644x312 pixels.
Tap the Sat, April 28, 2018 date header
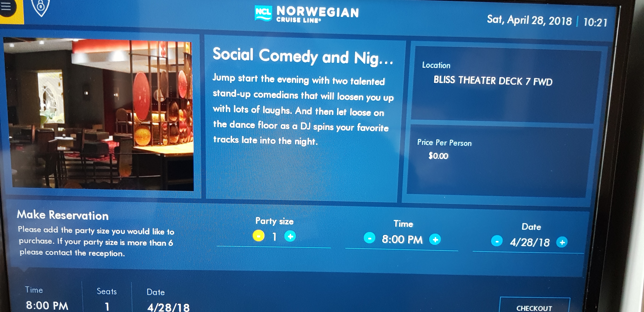pos(529,20)
